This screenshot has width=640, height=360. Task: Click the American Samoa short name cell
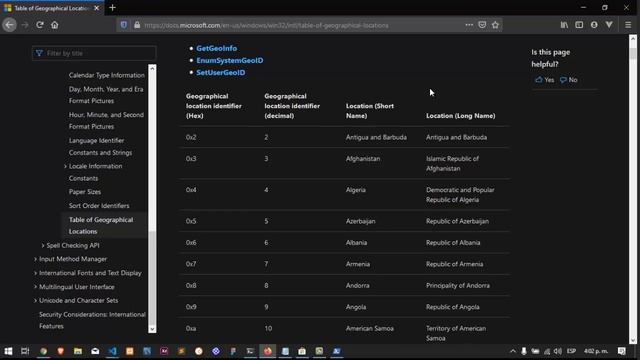pos(370,328)
